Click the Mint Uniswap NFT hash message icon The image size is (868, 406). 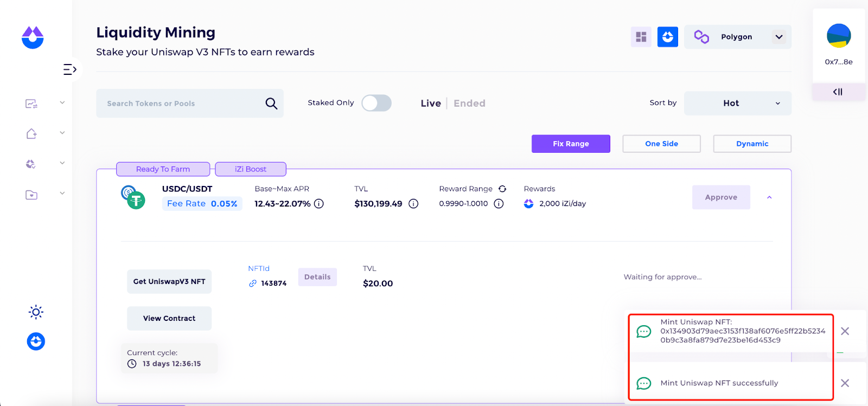coord(644,331)
